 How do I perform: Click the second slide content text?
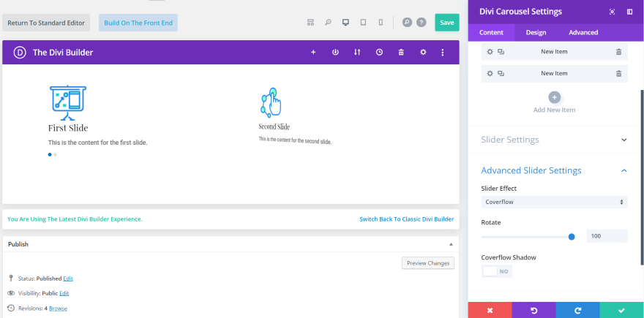(295, 140)
